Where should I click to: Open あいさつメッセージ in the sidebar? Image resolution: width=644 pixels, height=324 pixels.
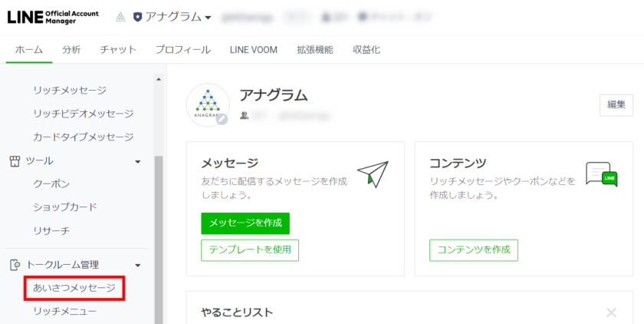tap(74, 288)
